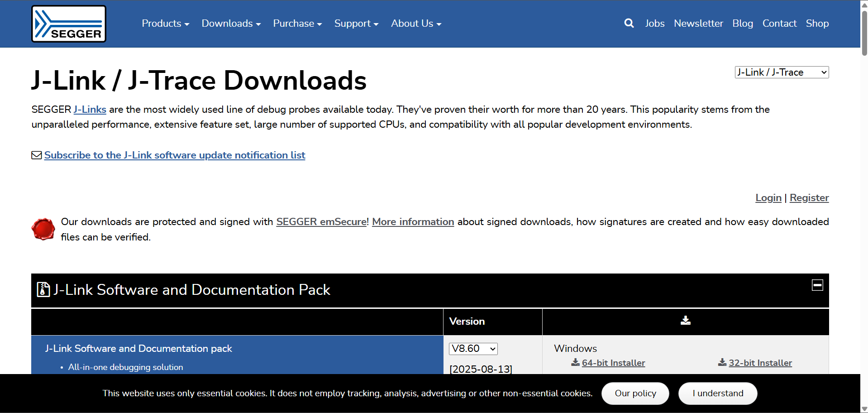This screenshot has width=868, height=413.
Task: Go to the Jobs page
Action: [655, 24]
